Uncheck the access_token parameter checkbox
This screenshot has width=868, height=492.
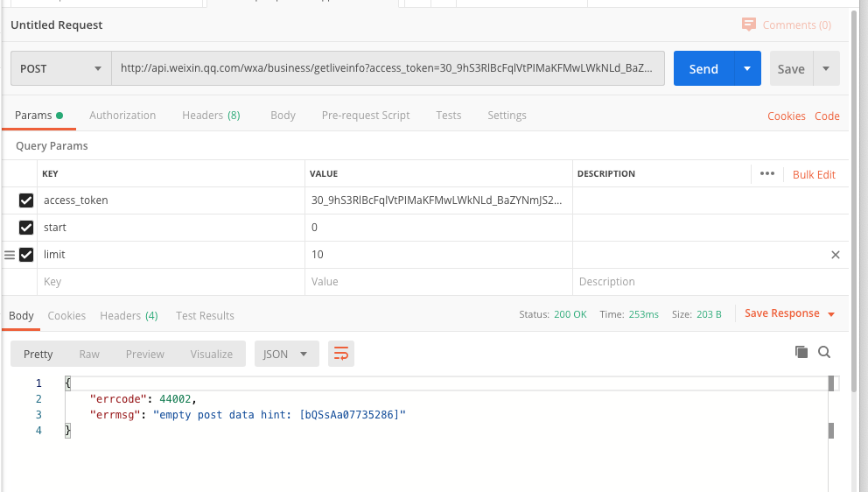(26, 200)
